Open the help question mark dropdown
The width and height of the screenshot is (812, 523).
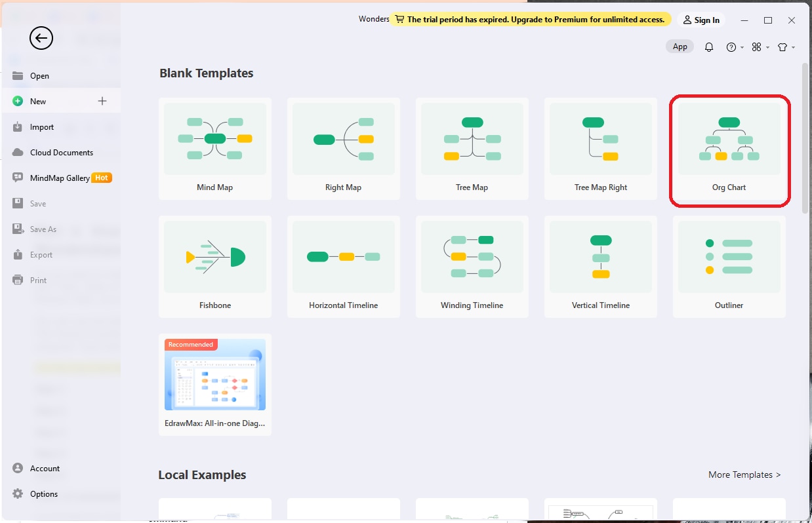click(x=735, y=47)
